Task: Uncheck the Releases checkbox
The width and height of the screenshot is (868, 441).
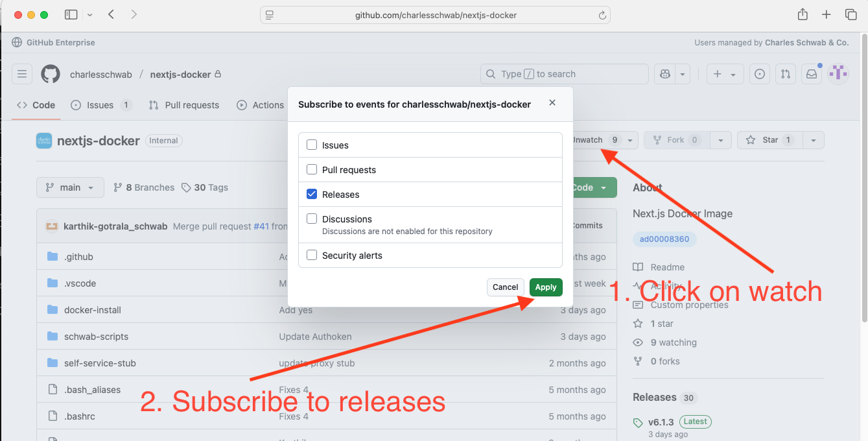Action: (x=312, y=195)
